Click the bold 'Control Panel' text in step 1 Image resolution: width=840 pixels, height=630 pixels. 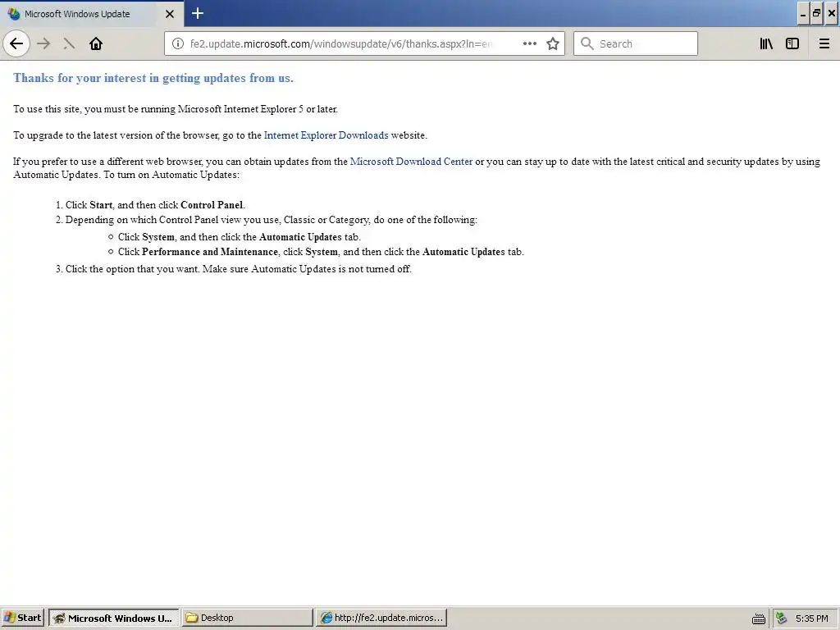click(x=212, y=204)
